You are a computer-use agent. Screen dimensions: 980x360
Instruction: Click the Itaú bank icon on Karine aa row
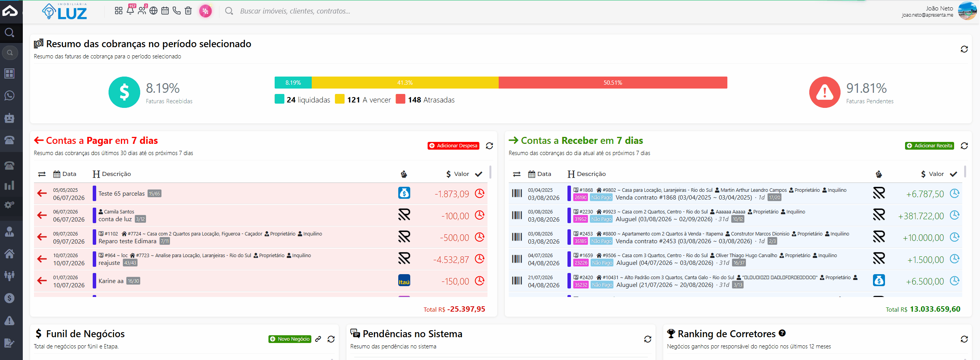tap(404, 280)
